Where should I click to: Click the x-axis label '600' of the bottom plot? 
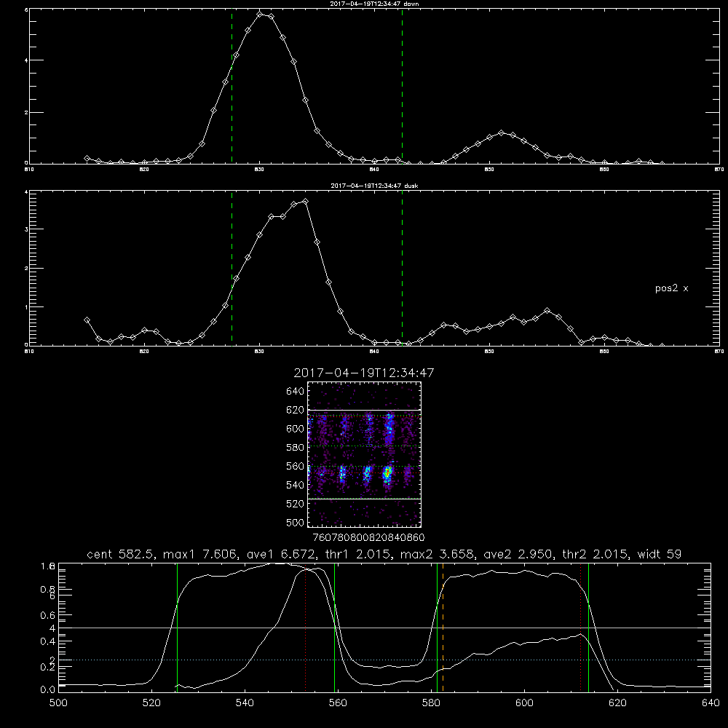[x=524, y=703]
